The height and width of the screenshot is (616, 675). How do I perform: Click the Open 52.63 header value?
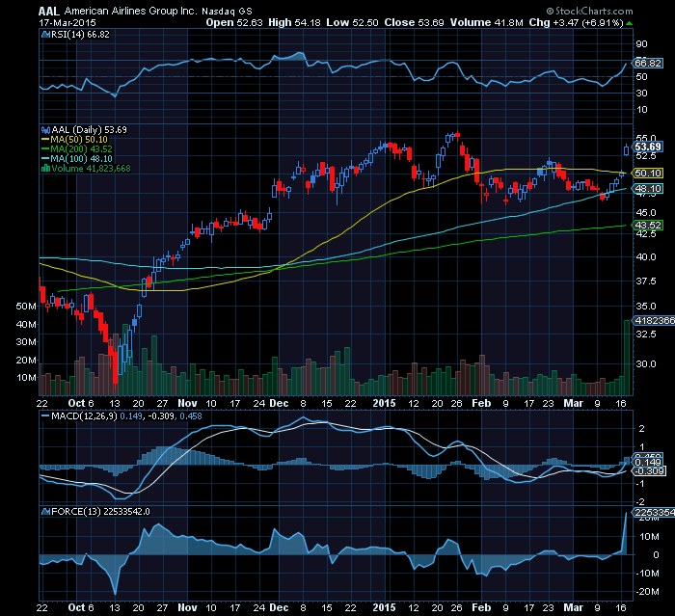pyautogui.click(x=233, y=23)
